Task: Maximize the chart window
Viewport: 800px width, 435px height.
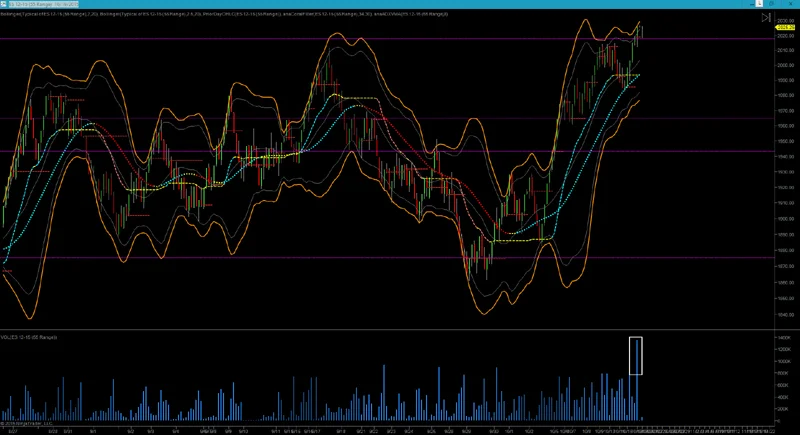Action: (771, 4)
